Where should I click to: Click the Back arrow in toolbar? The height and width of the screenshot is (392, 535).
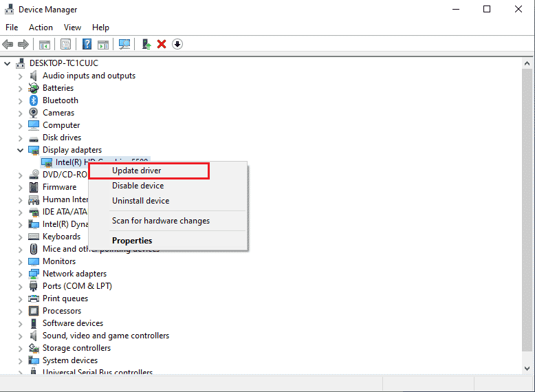8,44
